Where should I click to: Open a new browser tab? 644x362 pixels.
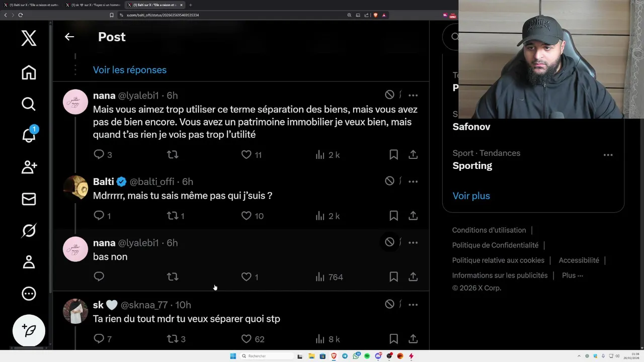191,5
